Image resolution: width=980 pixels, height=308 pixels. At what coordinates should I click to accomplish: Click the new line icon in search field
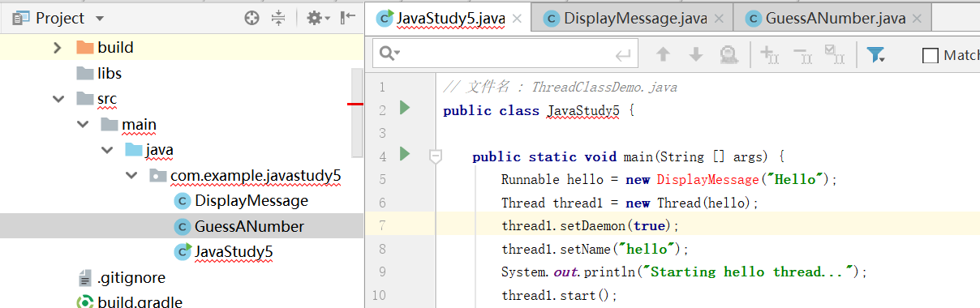click(x=623, y=55)
